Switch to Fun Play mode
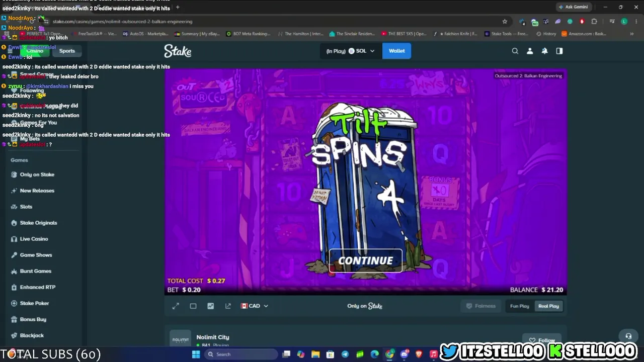 [520, 306]
